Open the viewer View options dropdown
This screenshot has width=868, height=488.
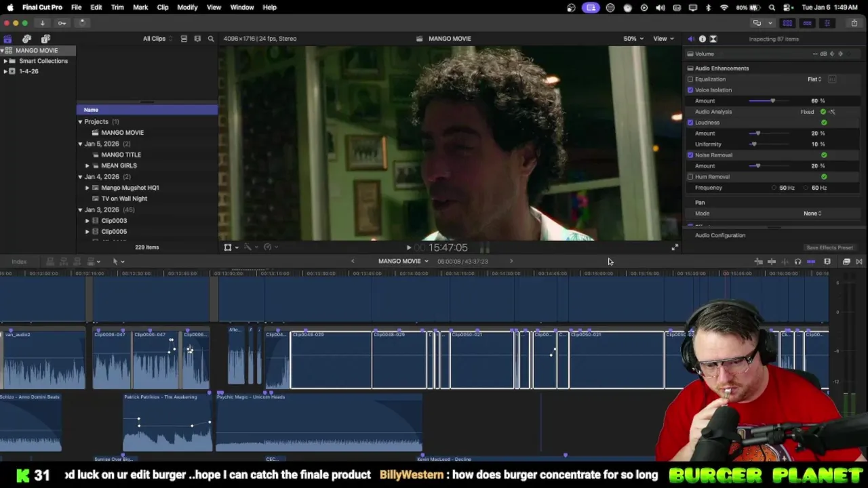pos(663,39)
